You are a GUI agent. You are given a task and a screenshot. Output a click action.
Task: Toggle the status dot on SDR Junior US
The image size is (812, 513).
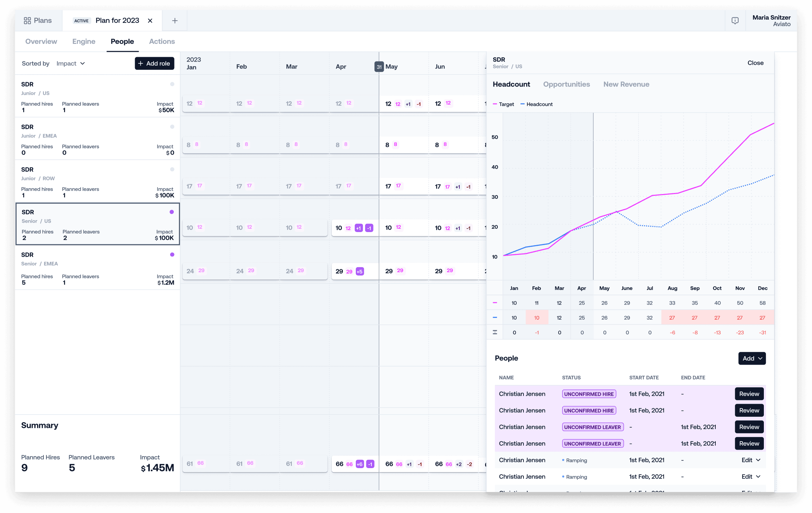click(x=172, y=84)
